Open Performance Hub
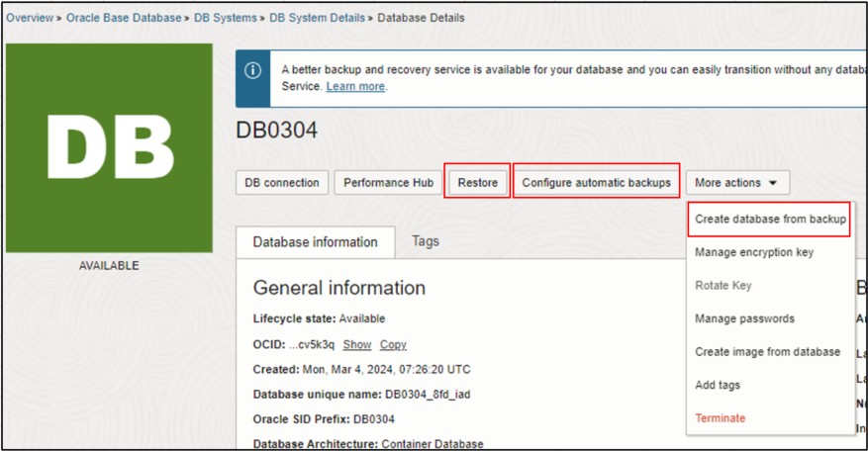This screenshot has width=868, height=451. 389,183
